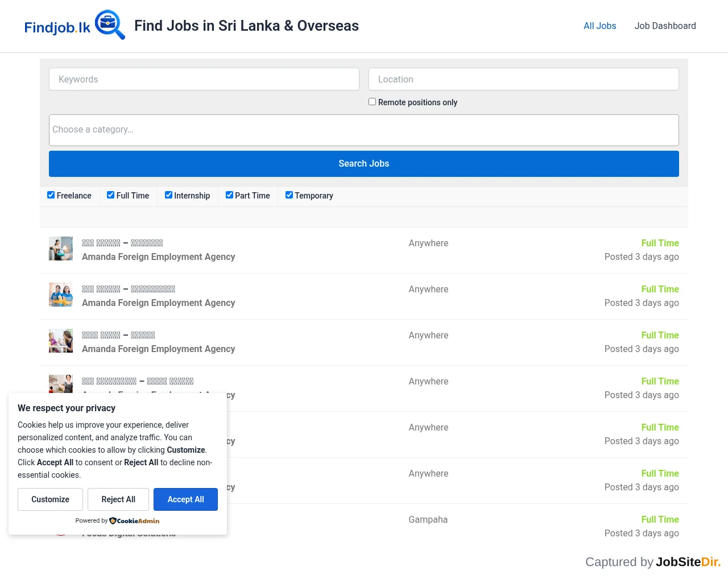Click the We respect your privacy heading

click(67, 408)
